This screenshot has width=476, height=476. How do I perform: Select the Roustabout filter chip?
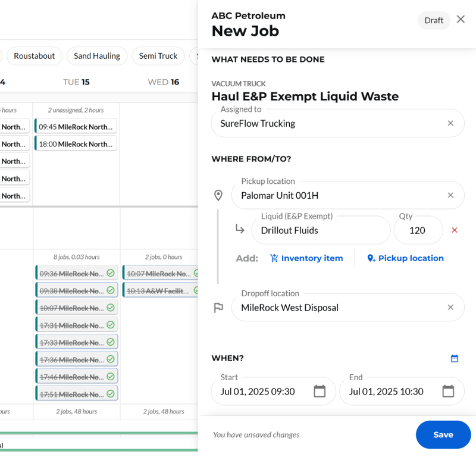pos(35,56)
